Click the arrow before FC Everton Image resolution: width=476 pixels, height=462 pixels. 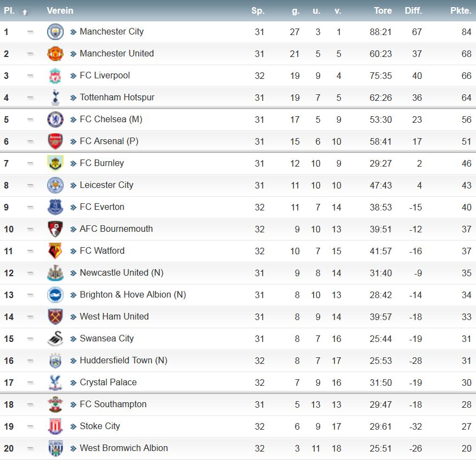click(x=73, y=208)
